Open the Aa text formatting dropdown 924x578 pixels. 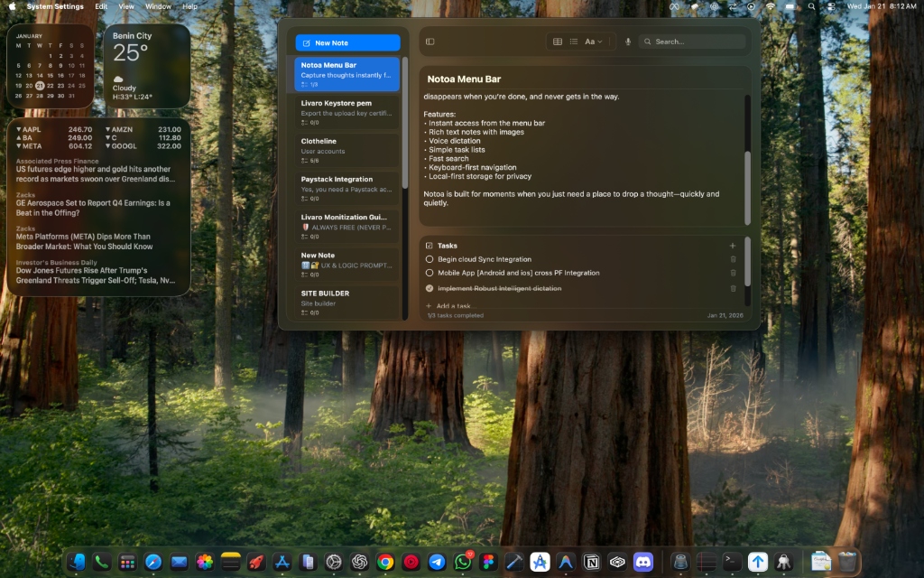tap(592, 41)
